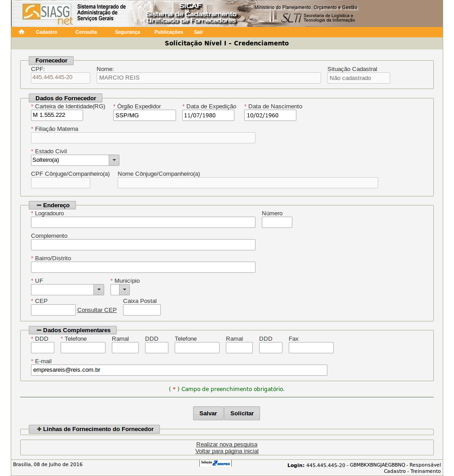Edit the Data de Nascimento field

tap(270, 116)
